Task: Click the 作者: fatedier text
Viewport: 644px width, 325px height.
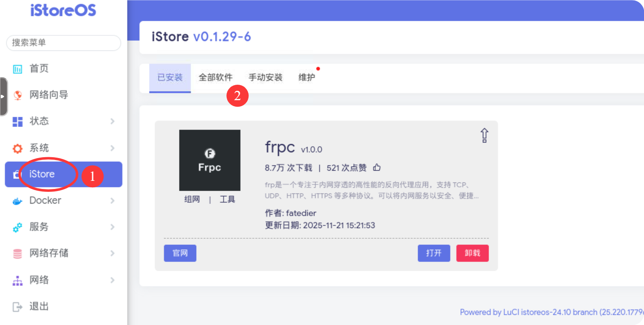Action: pyautogui.click(x=291, y=213)
